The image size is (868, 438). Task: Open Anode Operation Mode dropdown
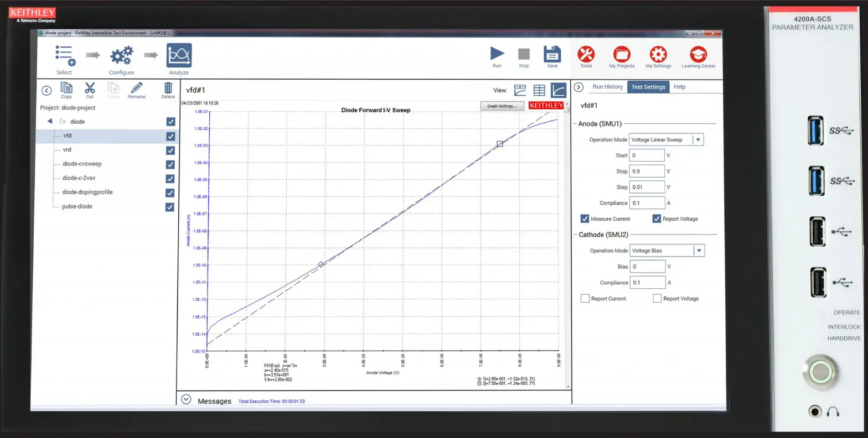pos(698,140)
